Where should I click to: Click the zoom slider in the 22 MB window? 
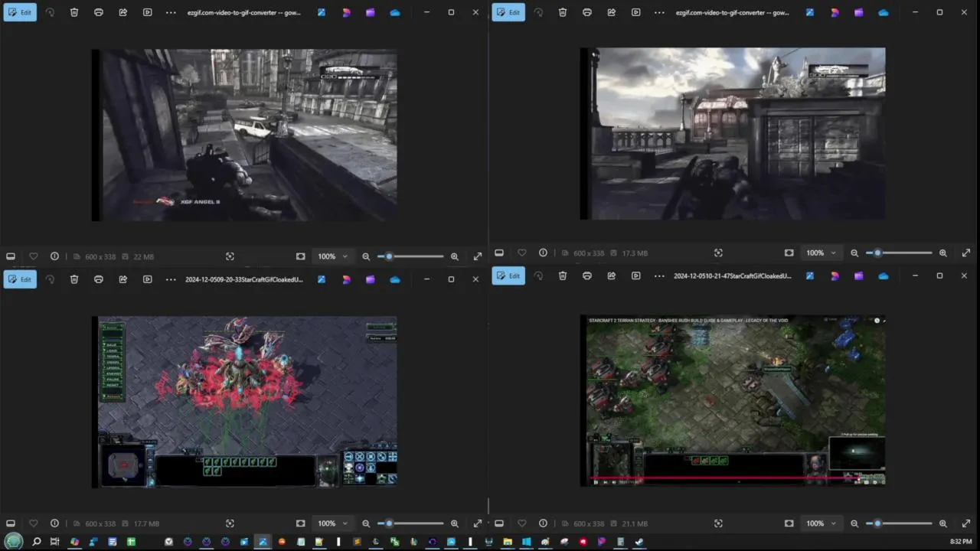point(410,256)
